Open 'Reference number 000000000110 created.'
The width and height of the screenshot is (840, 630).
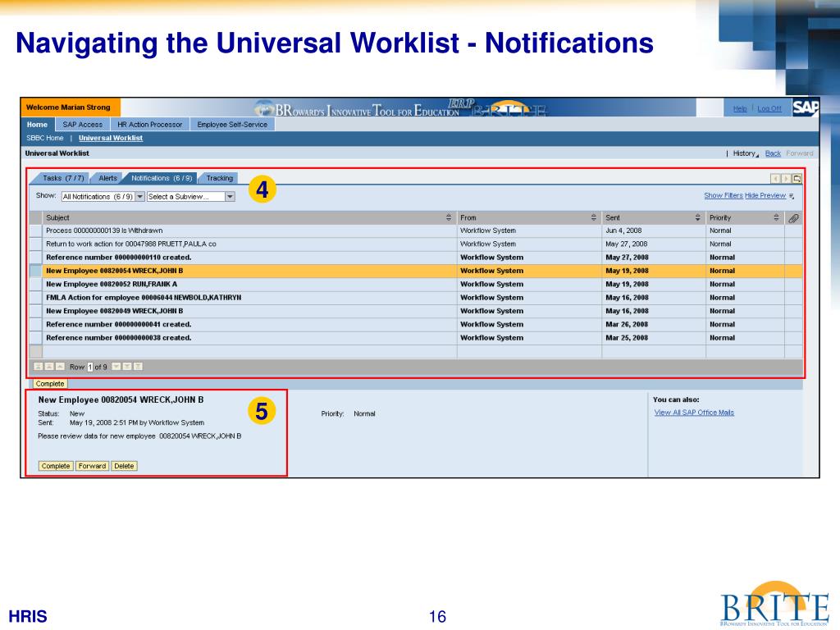119,258
